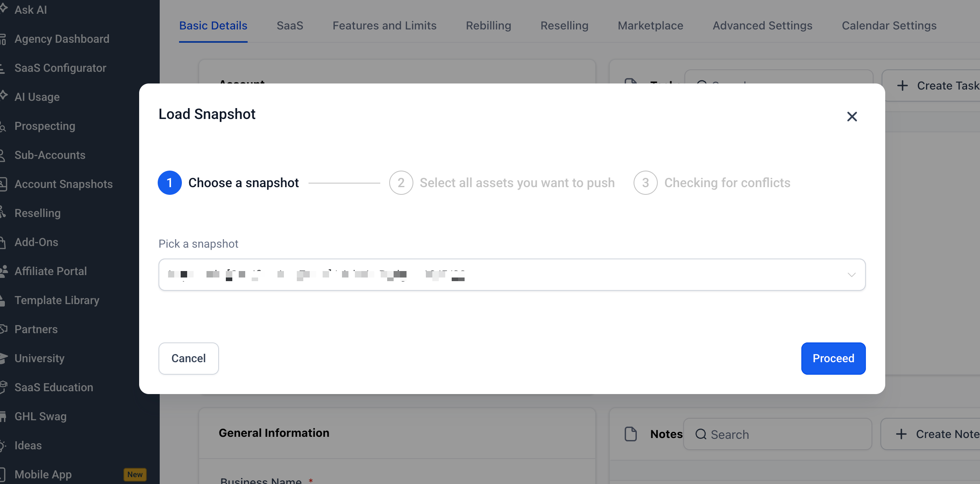The image size is (980, 484).
Task: Click step 3 Checking for conflicts circle
Action: point(645,183)
